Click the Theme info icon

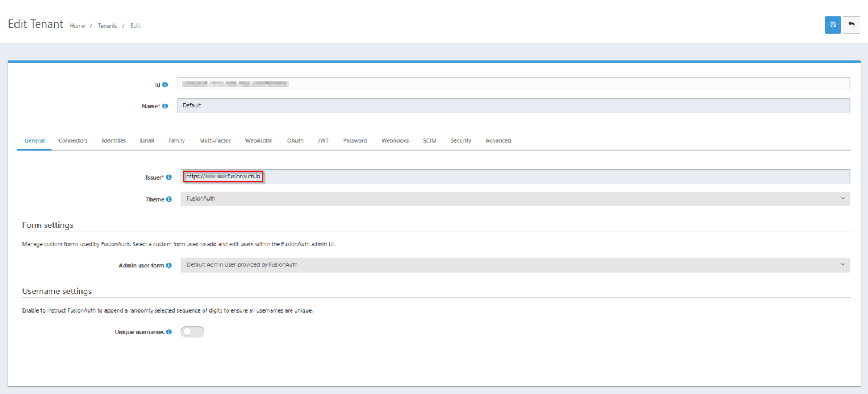coord(169,199)
